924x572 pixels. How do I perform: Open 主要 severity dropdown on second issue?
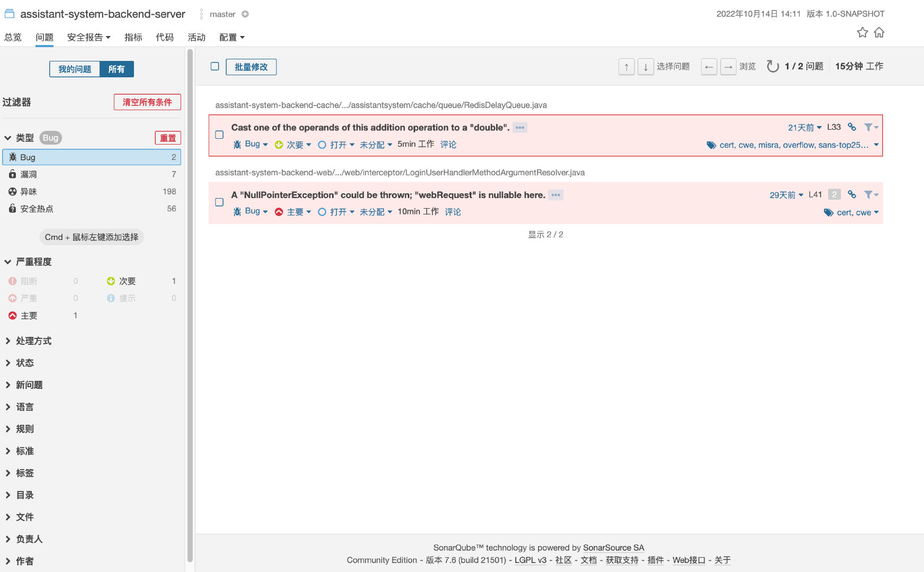pos(293,212)
